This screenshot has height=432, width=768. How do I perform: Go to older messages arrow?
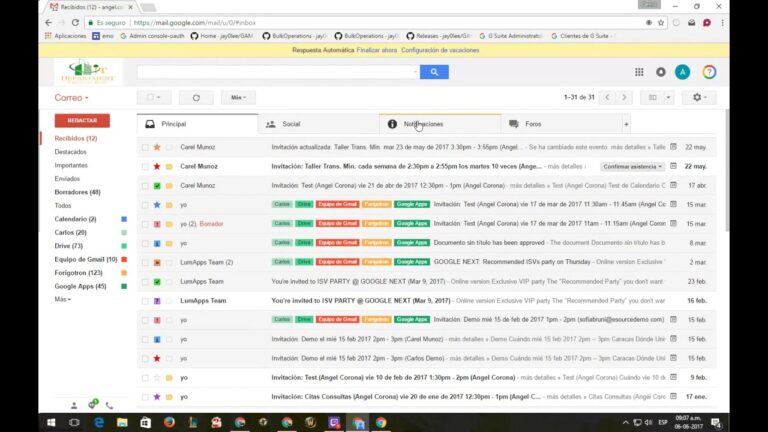click(624, 97)
